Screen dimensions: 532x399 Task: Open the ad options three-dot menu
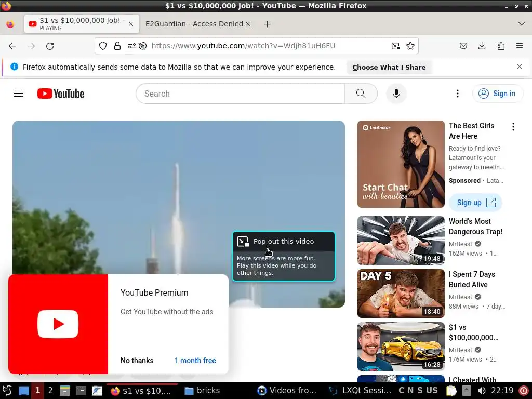tap(513, 127)
